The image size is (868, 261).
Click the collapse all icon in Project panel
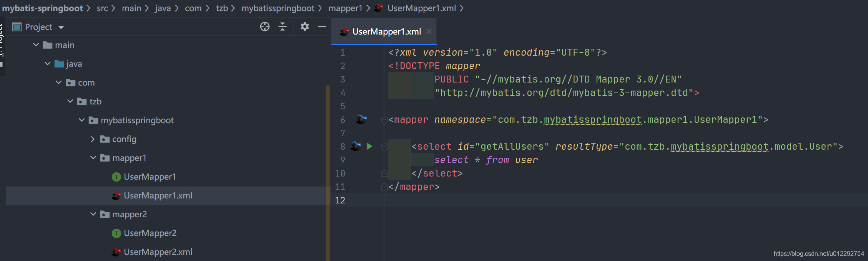pos(283,26)
